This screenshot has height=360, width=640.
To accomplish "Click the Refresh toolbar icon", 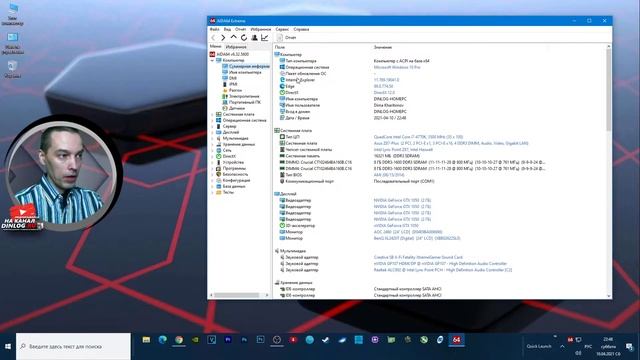I will pyautogui.click(x=244, y=38).
